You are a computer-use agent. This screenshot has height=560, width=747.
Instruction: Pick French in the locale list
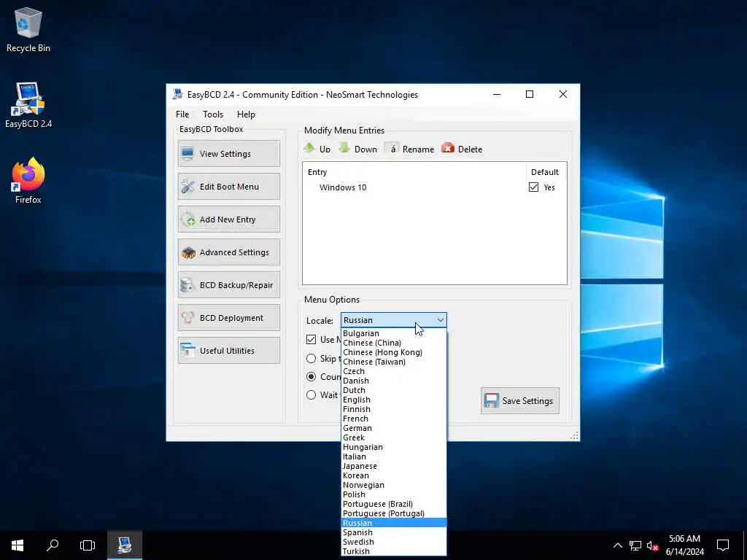pos(394,419)
